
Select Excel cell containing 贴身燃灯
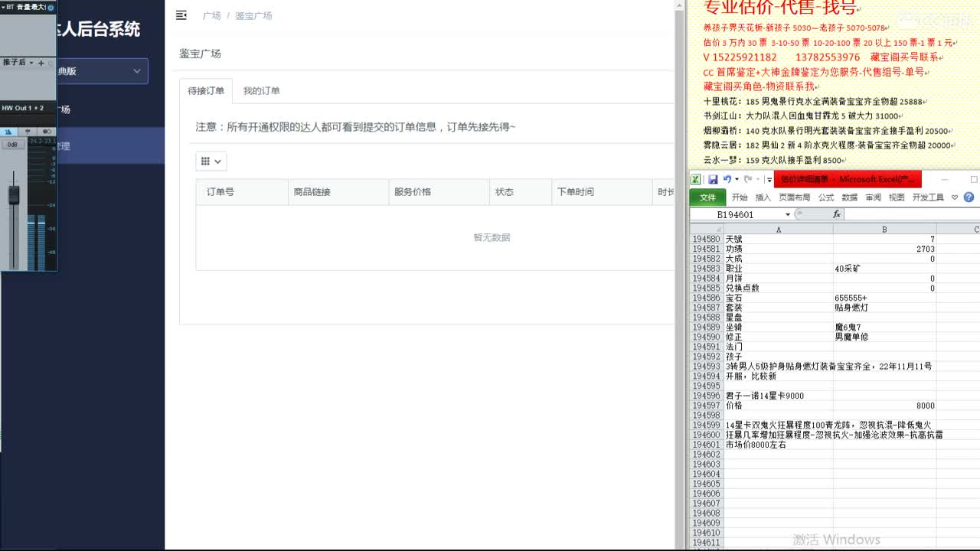(884, 308)
